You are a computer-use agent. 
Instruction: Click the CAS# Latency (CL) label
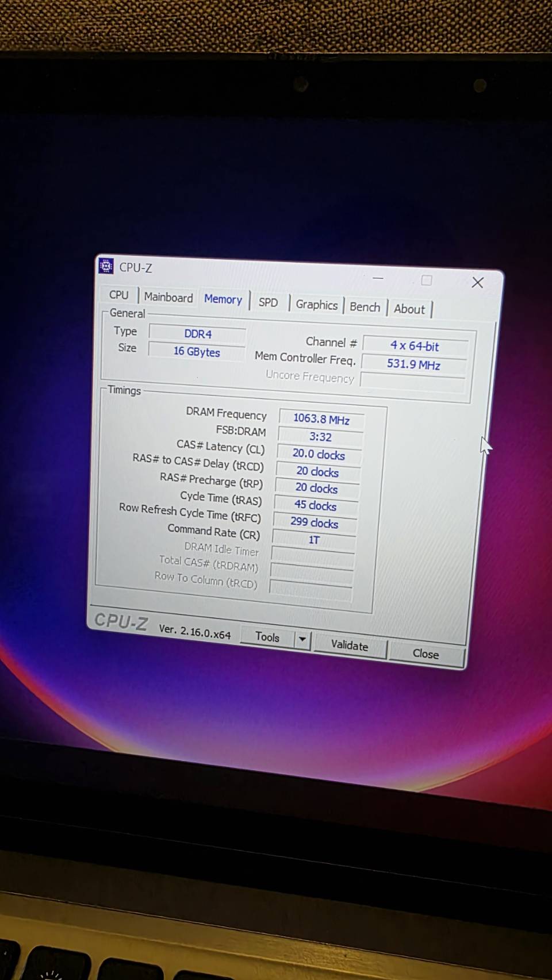(x=220, y=447)
